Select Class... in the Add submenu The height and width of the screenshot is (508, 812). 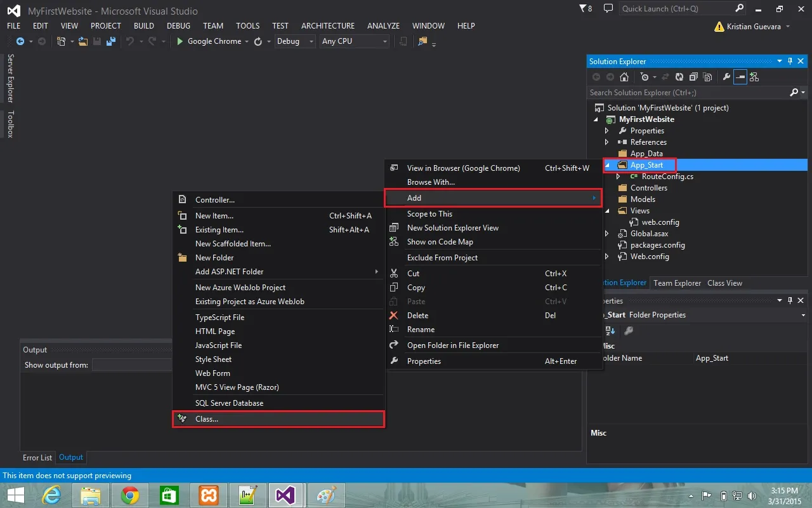tap(278, 419)
